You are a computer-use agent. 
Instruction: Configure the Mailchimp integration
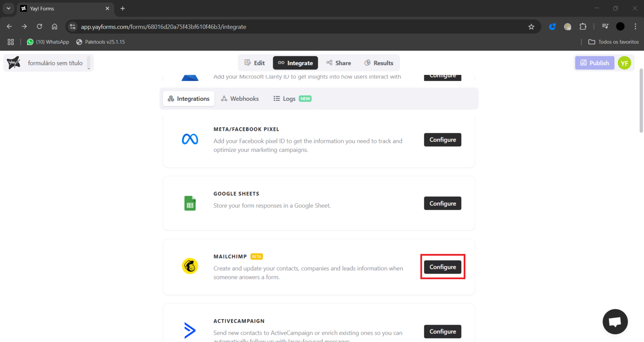pos(442,267)
